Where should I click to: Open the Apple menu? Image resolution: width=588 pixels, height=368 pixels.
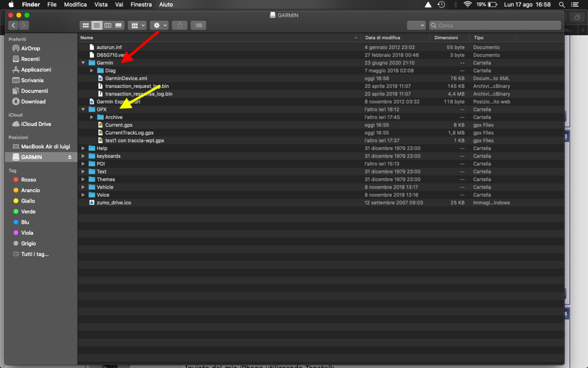(11, 5)
